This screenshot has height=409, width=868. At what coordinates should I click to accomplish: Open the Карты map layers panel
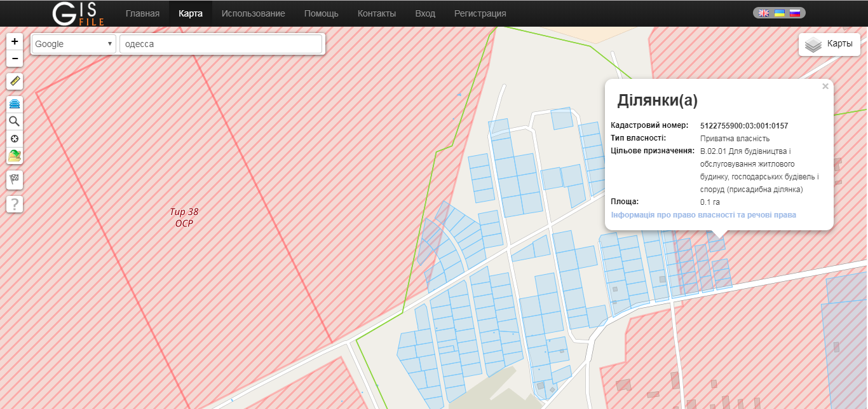tap(829, 45)
